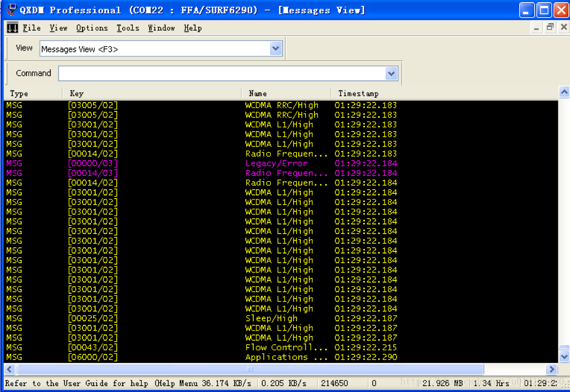Focus the Command input field

[222, 74]
